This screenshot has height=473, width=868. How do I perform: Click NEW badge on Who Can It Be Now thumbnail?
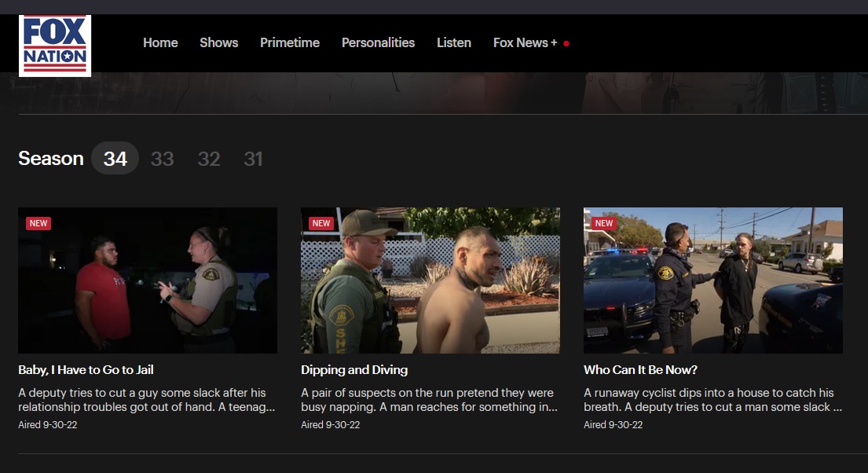[604, 223]
